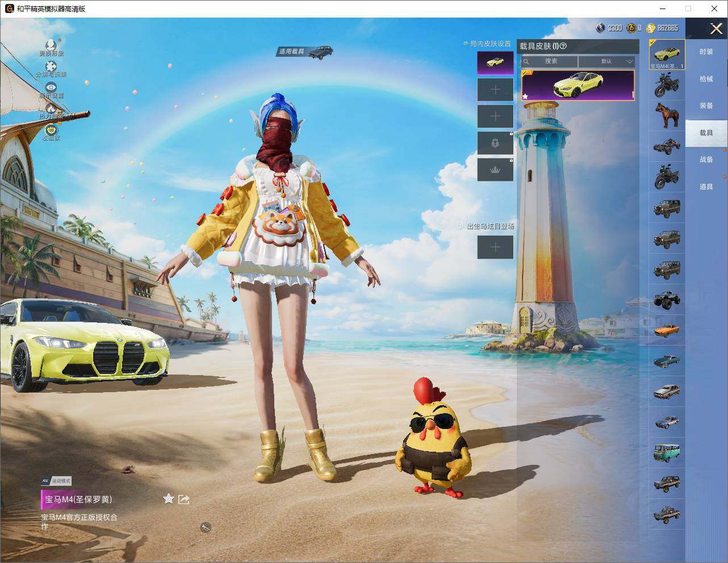
Task: Open the locked shield-emblem slot
Action: coord(495,143)
